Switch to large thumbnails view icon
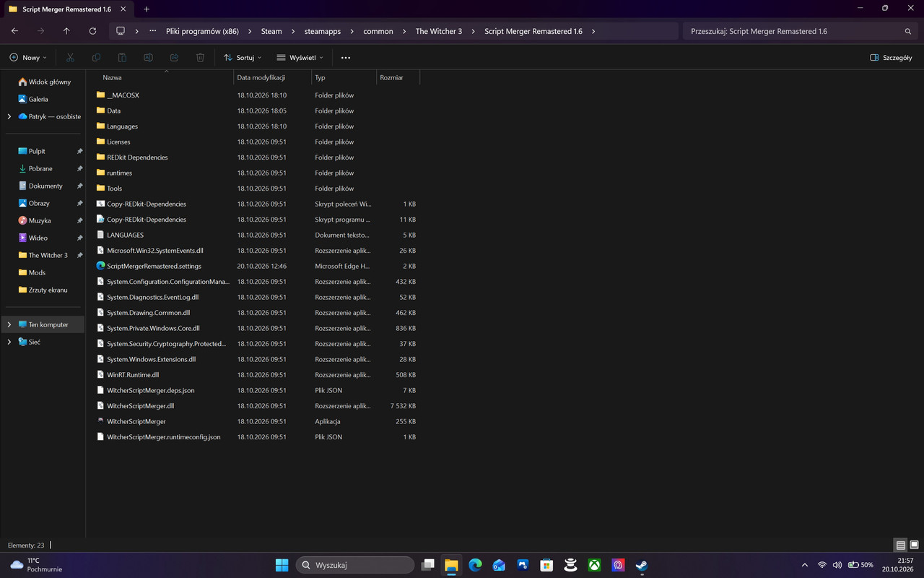 coord(914,545)
